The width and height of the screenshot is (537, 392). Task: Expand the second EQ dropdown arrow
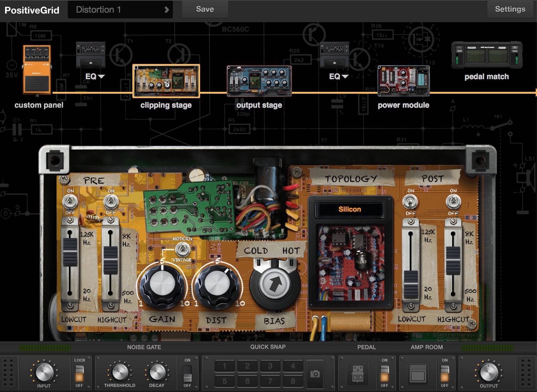(x=345, y=76)
